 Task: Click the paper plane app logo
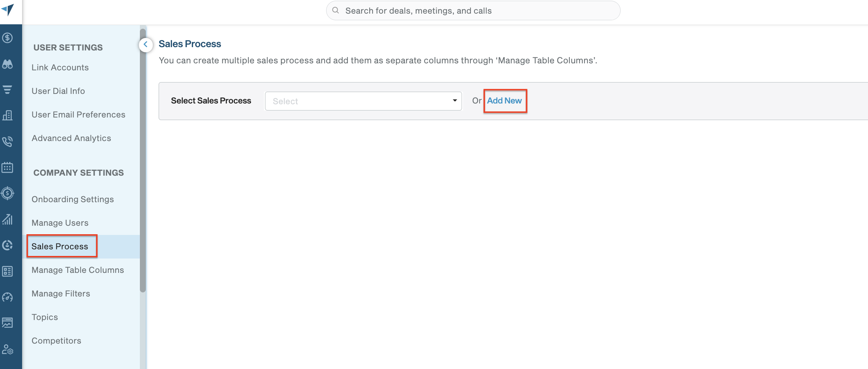(8, 9)
